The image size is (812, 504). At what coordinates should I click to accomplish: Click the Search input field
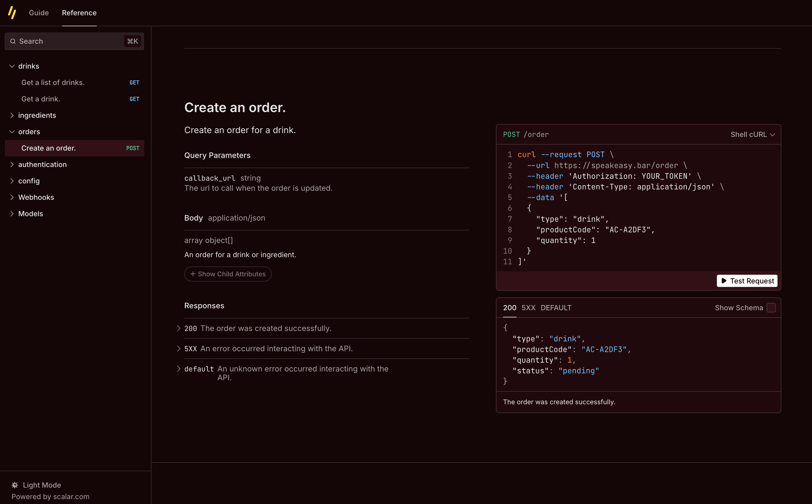pyautogui.click(x=74, y=41)
